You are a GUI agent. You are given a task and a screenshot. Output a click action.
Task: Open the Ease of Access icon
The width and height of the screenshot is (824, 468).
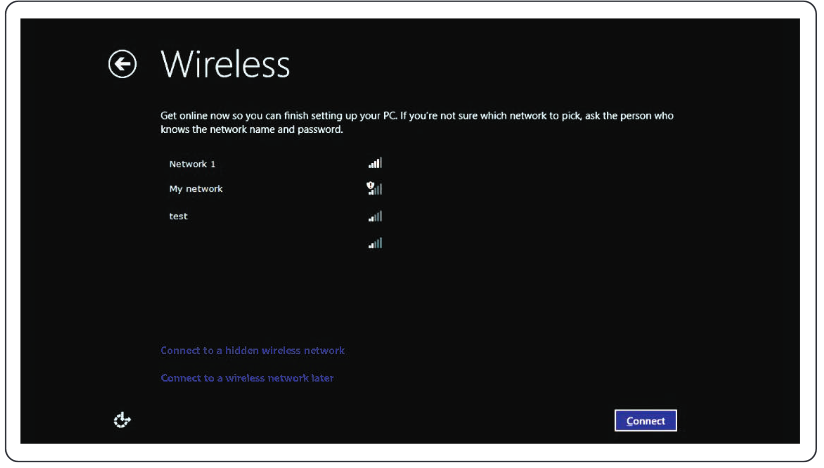pos(121,420)
